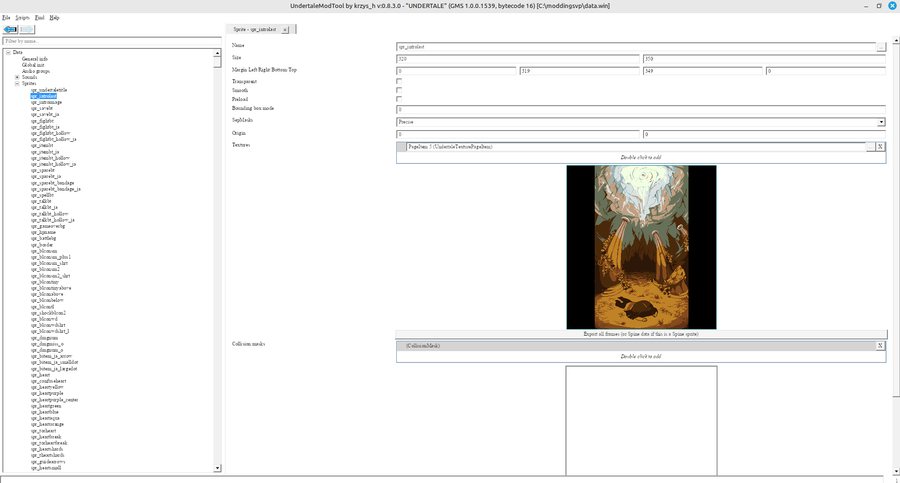Toggle the Smooth checkbox
Screen dimensions: 900x483
click(399, 90)
